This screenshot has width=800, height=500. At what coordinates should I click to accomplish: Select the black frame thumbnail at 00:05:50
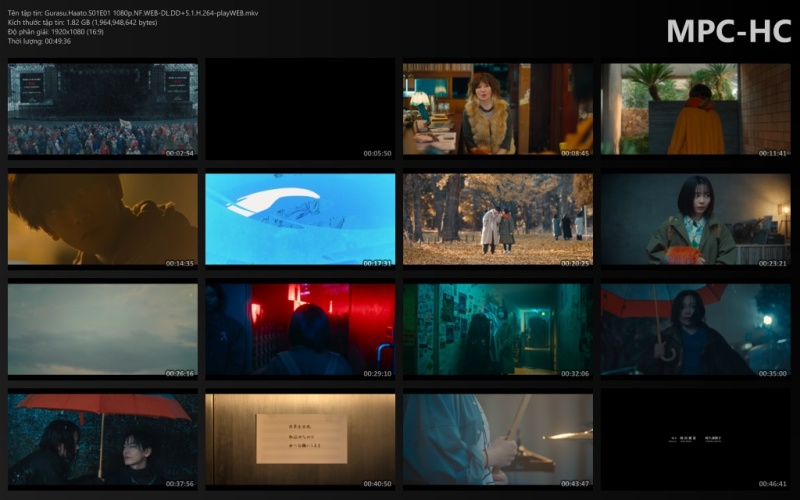click(300, 109)
